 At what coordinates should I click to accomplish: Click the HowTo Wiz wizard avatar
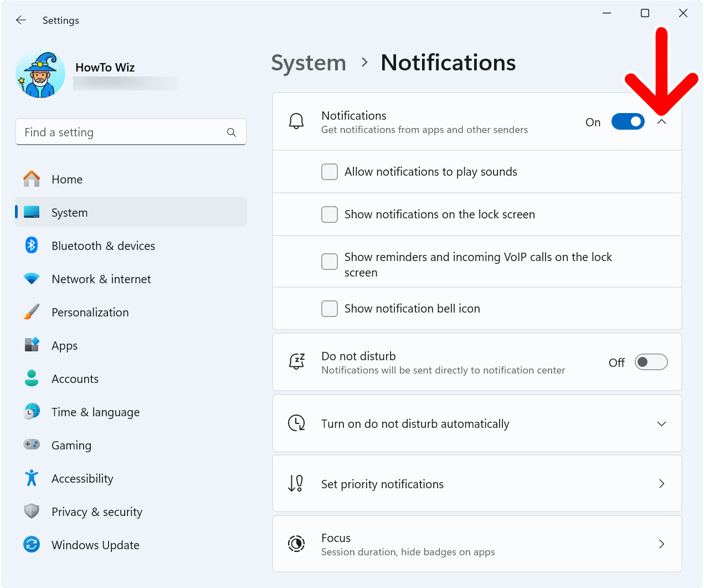coord(40,75)
